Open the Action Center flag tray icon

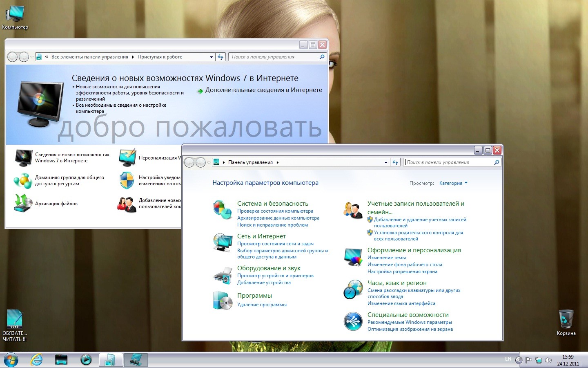pos(529,360)
